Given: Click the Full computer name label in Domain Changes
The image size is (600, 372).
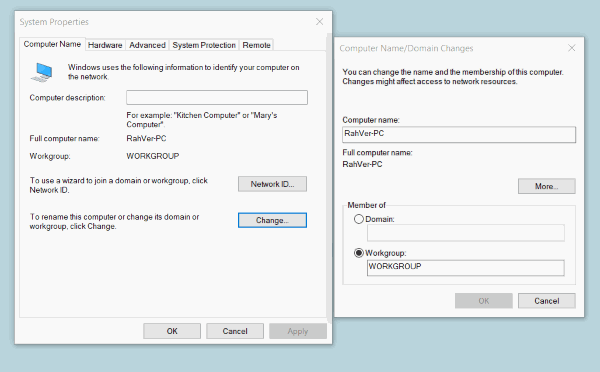Looking at the screenshot, I should coord(377,153).
